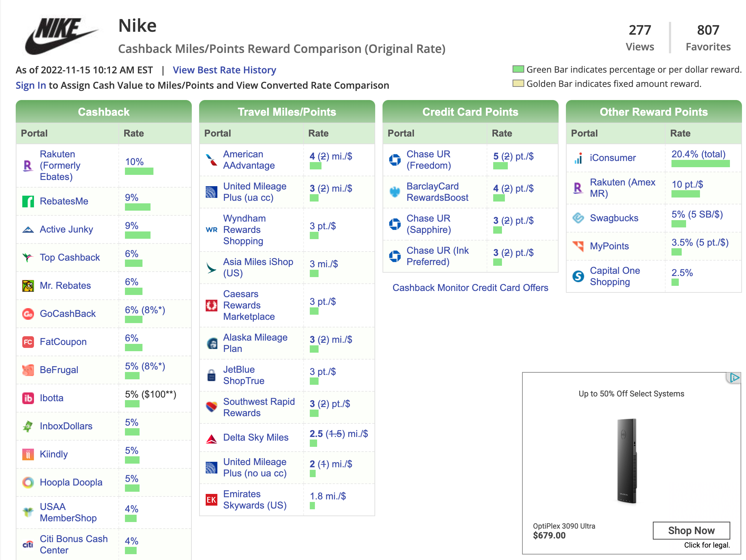
Task: Click the Kiindly orange icon
Action: 28,454
